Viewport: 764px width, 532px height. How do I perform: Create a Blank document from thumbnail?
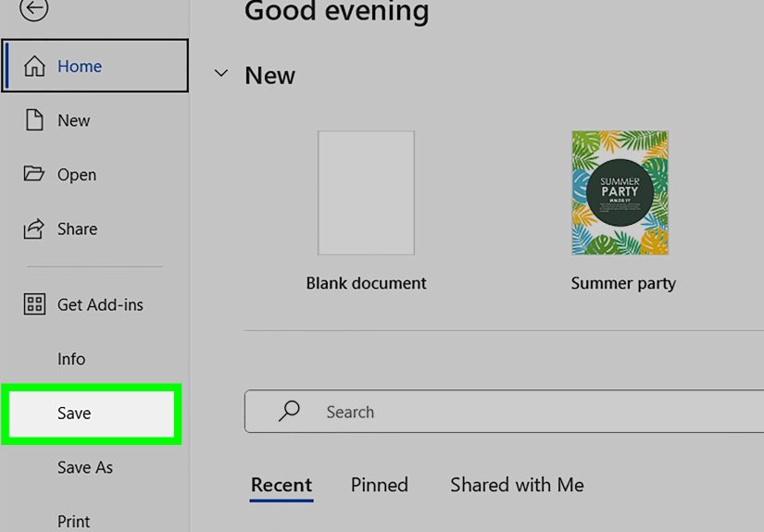366,192
